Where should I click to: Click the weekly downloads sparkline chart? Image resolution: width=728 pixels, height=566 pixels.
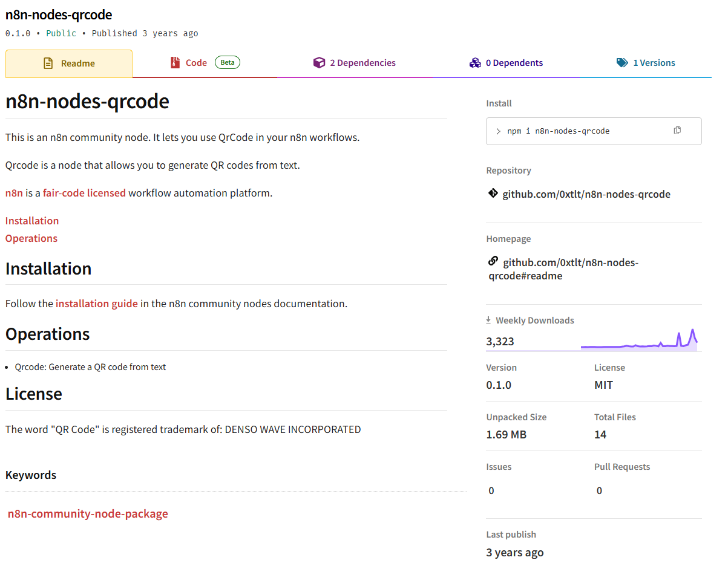coord(638,340)
